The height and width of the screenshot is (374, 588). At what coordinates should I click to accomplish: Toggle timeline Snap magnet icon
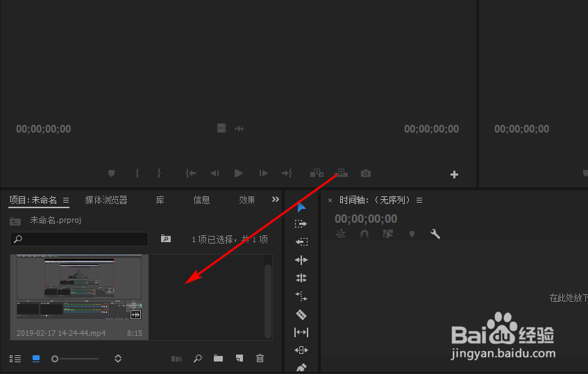point(364,235)
